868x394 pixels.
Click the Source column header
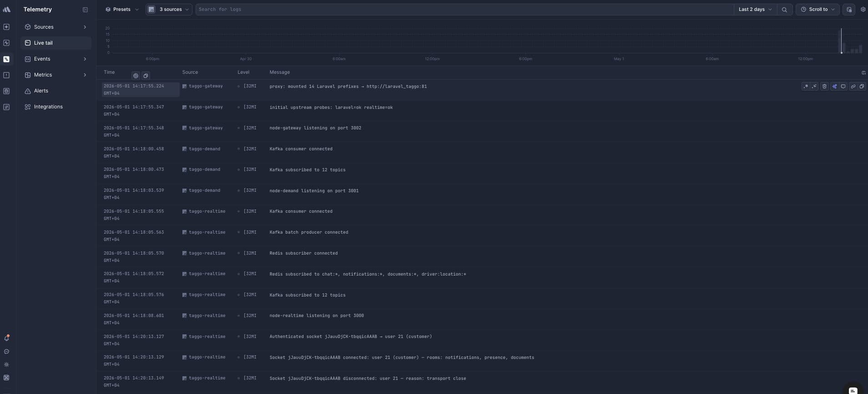(x=190, y=72)
